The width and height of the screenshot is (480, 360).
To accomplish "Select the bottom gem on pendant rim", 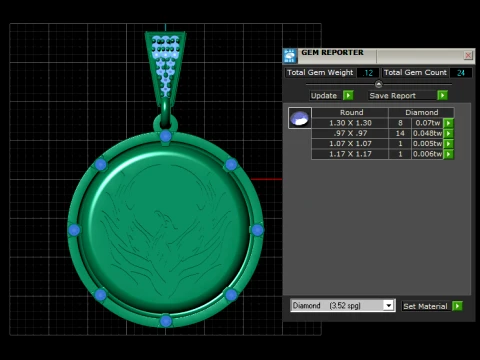I will pyautogui.click(x=166, y=321).
